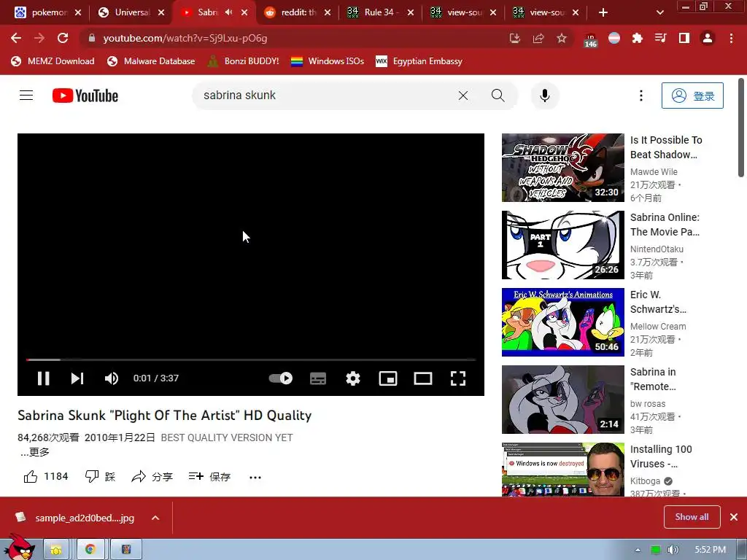747x560 pixels.
Task: Open MEMZ Download bookmark
Action: 53,61
